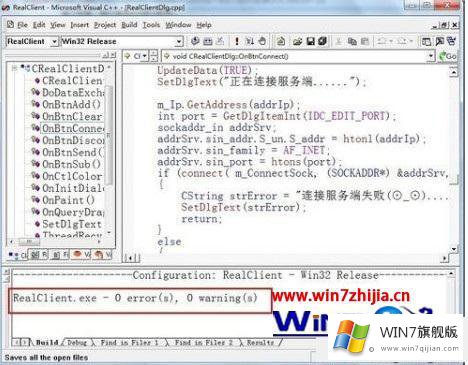Select OnCtlColor in the class tree
The height and width of the screenshot is (365, 468).
tap(72, 176)
